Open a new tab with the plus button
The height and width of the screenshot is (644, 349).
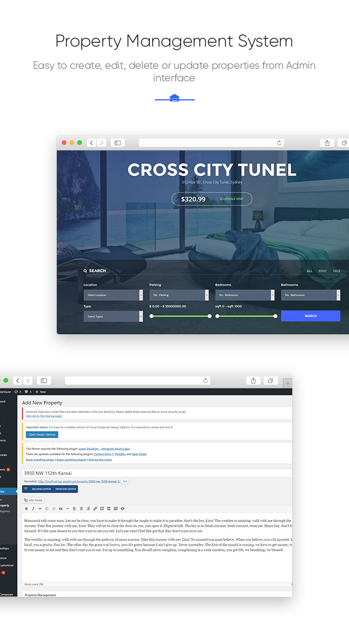point(287,383)
